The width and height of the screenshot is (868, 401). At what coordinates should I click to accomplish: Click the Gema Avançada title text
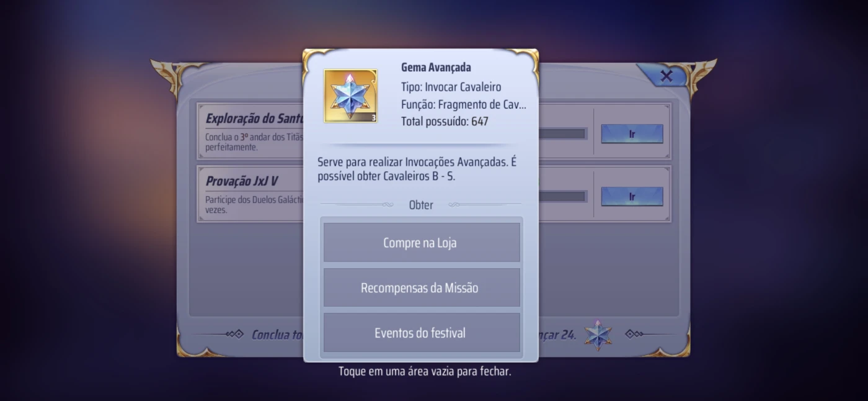436,67
